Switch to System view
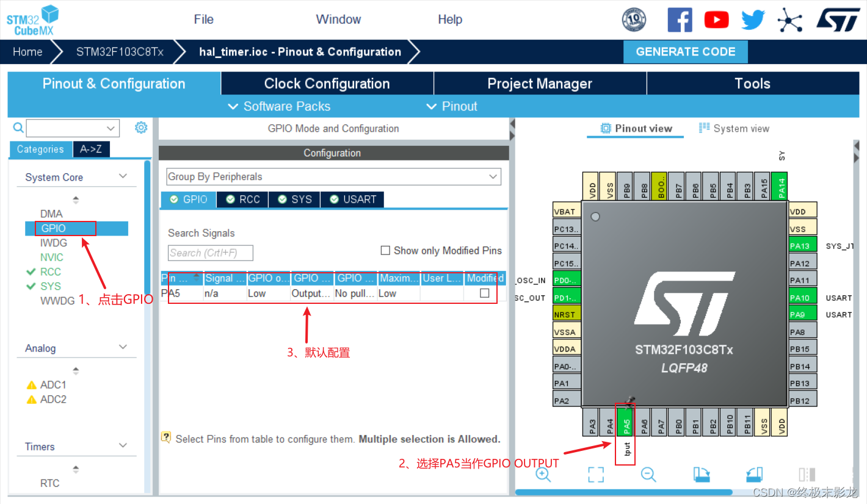 coord(735,128)
